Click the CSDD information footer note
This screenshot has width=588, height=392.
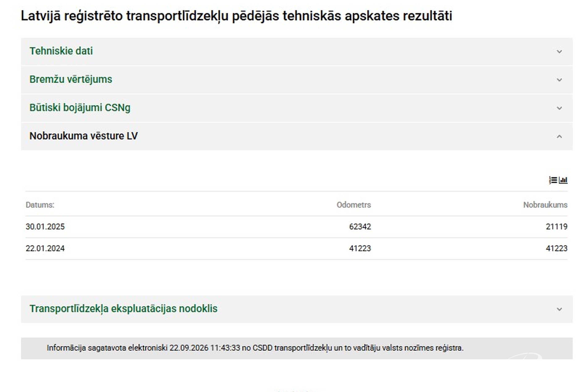pyautogui.click(x=255, y=348)
